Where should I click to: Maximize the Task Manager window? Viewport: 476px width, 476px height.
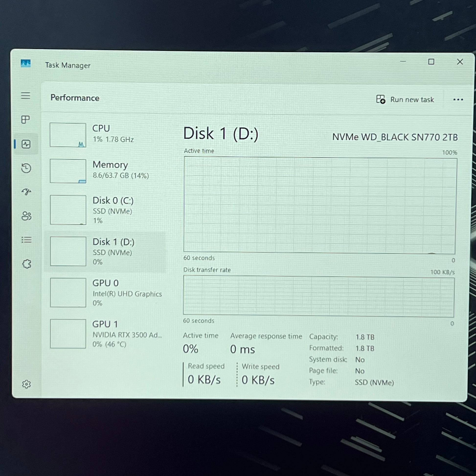[x=431, y=62]
